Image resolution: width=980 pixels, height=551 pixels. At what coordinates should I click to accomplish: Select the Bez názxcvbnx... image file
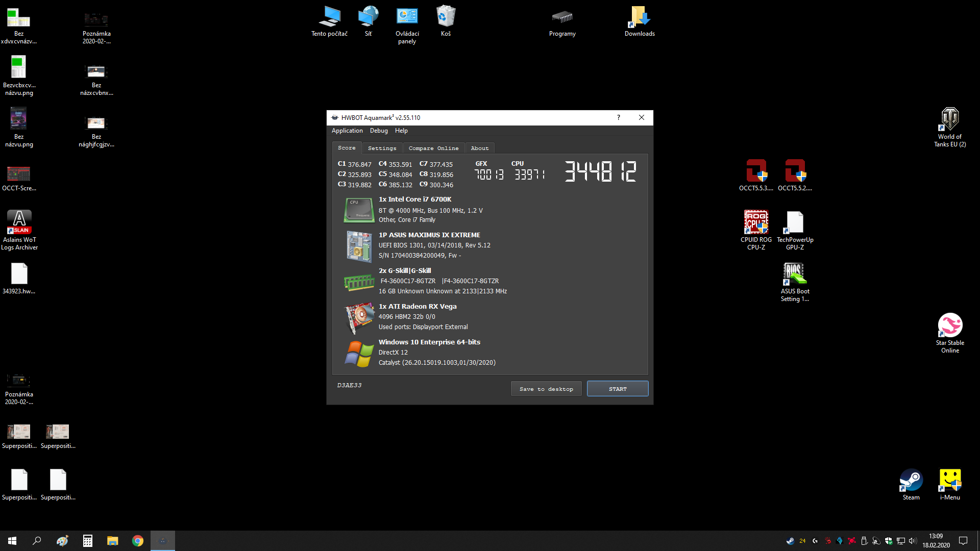(x=96, y=80)
